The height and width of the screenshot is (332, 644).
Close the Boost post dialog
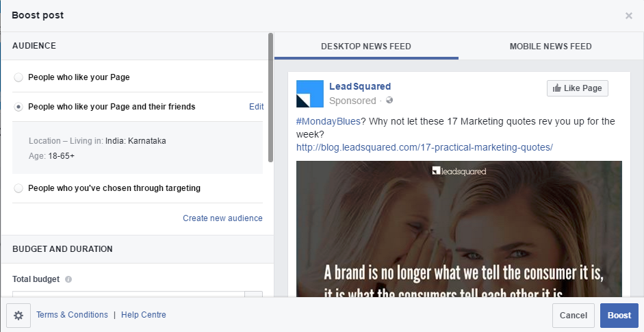628,16
